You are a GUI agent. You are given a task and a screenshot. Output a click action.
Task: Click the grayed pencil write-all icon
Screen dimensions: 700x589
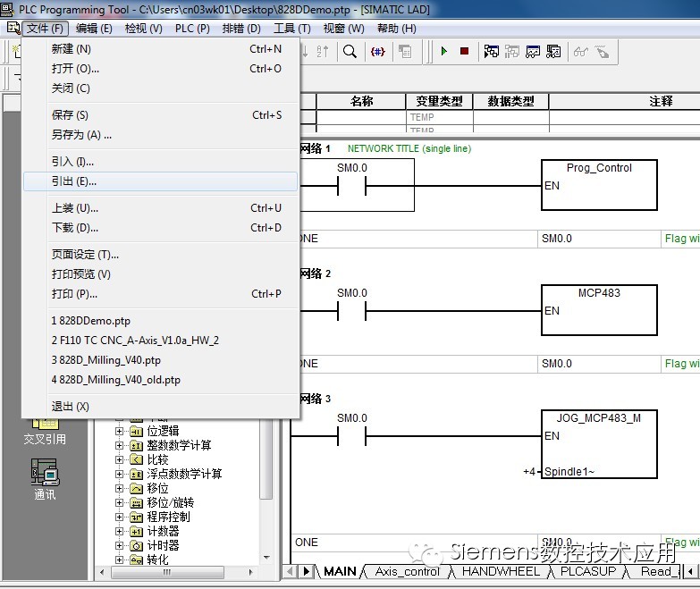pos(602,51)
